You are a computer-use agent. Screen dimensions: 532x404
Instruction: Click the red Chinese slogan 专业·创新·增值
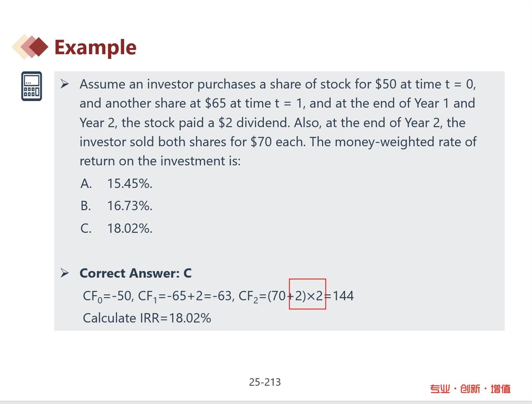coord(470,389)
